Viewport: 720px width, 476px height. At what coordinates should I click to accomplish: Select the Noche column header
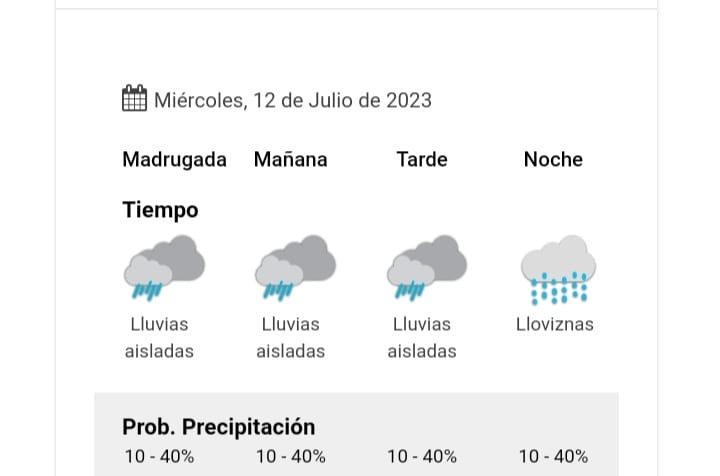[x=553, y=159]
